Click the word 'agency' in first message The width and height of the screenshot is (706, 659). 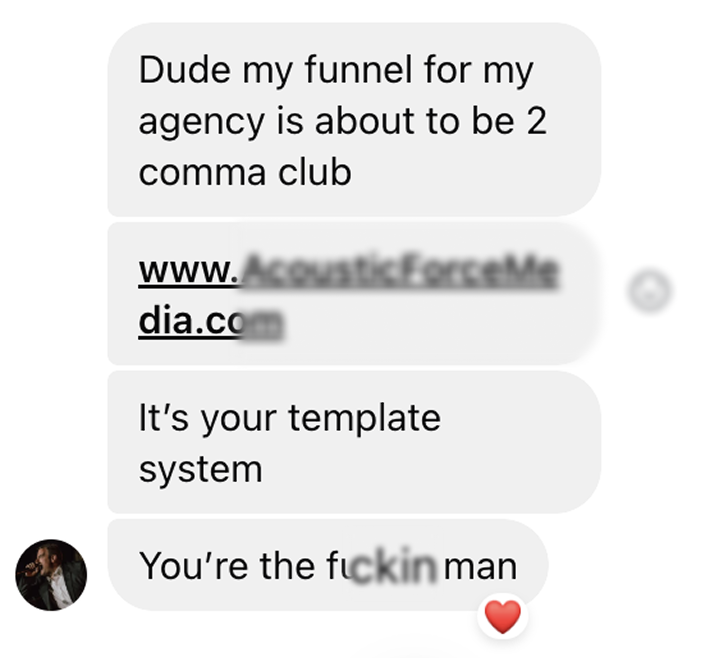click(201, 122)
